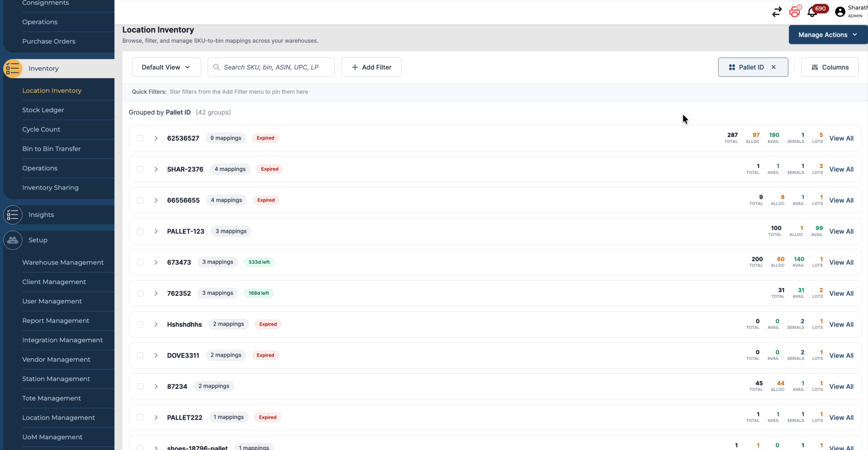Click the Columns button
This screenshot has width=868, height=450.
point(830,67)
